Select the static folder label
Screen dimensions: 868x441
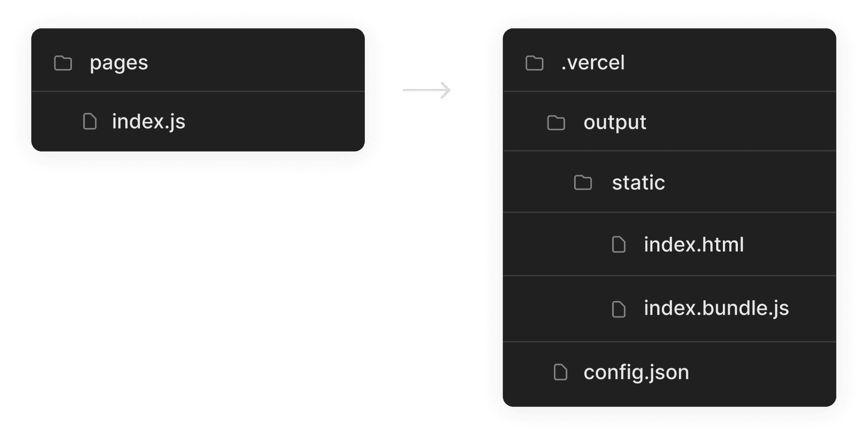tap(638, 183)
